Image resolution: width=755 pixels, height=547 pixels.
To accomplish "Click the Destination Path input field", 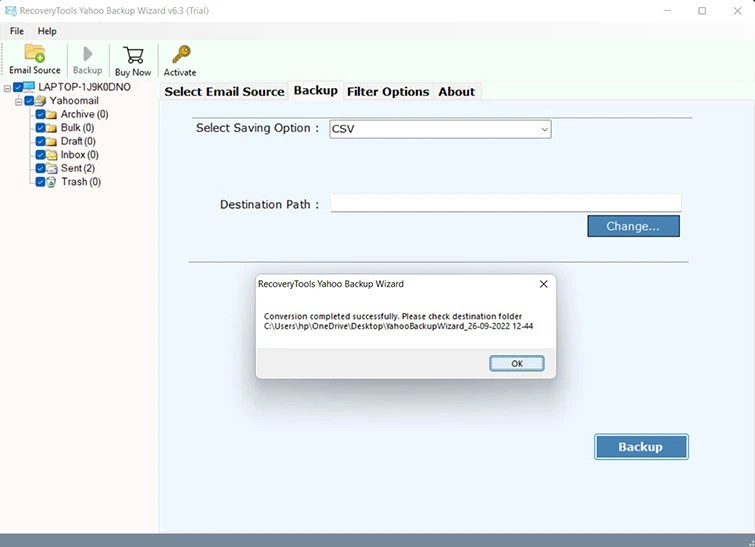I will (506, 203).
